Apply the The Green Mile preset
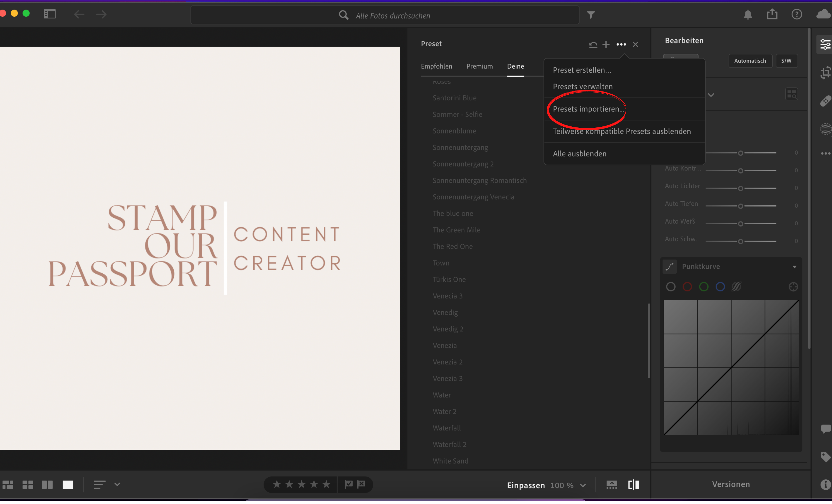 coord(457,230)
